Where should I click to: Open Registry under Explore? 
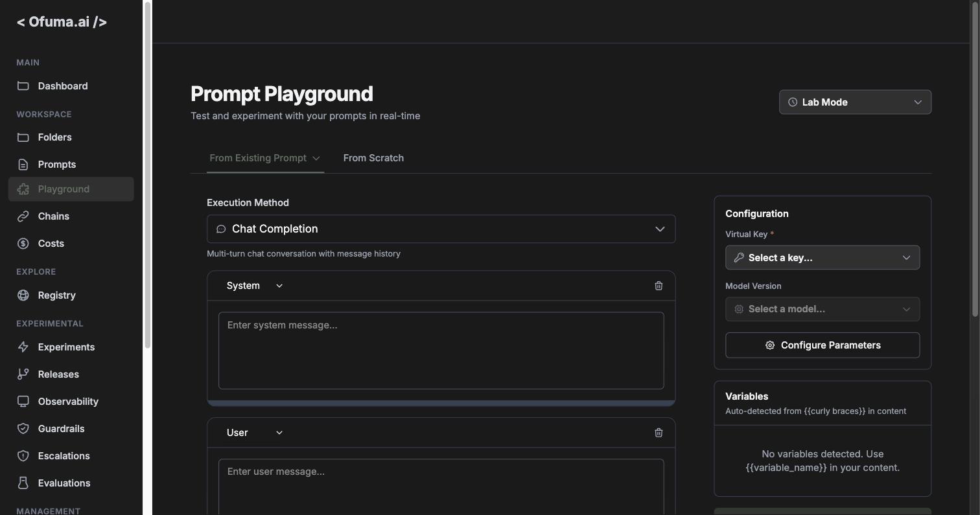tap(71, 295)
